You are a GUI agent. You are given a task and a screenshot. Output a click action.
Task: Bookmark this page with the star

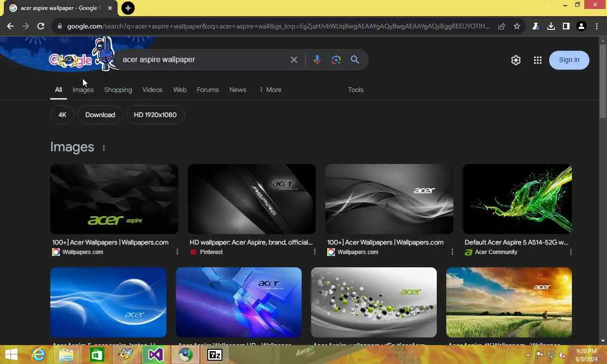click(517, 27)
